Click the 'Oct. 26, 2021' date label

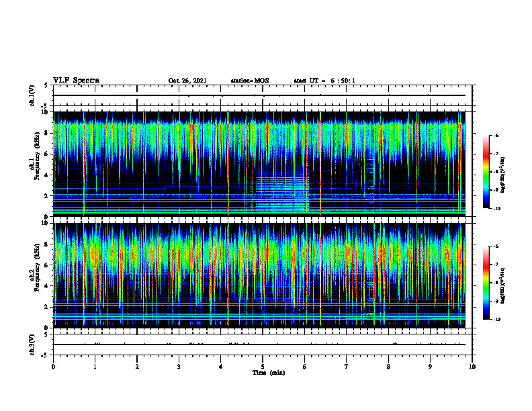coord(187,81)
